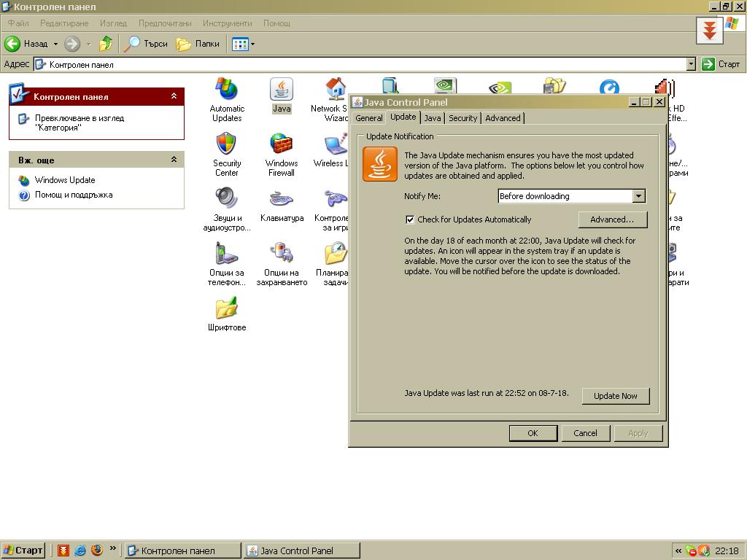Open the Инструменти menu

click(228, 23)
